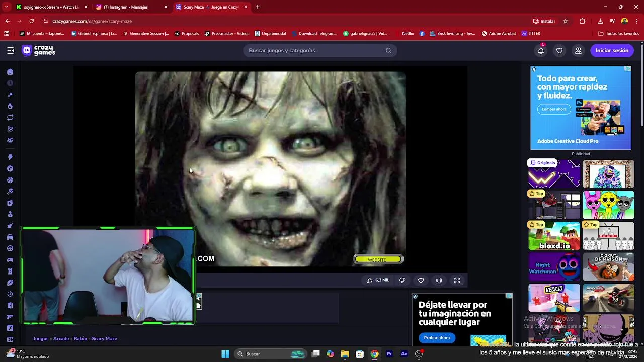Open the car category icon in sidebar
644x362 pixels.
coord(10,237)
